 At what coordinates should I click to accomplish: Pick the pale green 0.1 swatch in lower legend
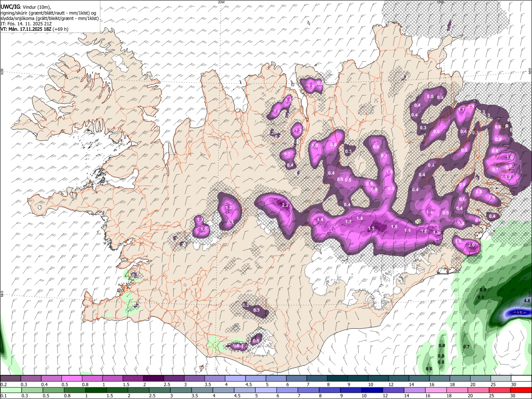point(10,390)
